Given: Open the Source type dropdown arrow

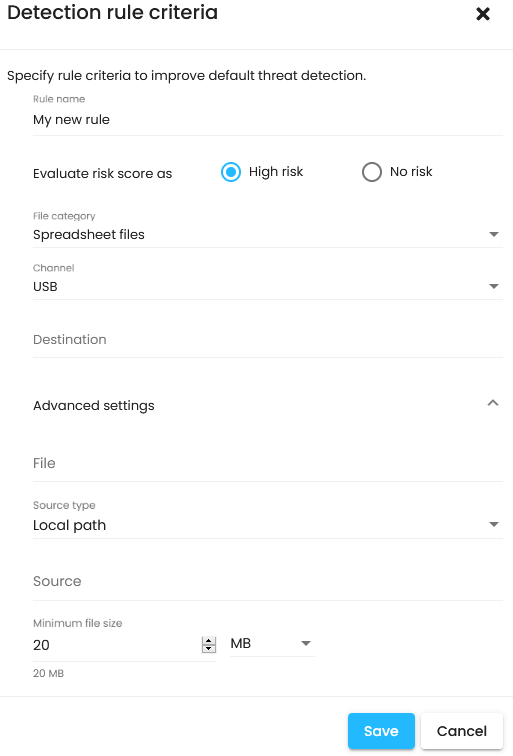Looking at the screenshot, I should click(x=493, y=525).
